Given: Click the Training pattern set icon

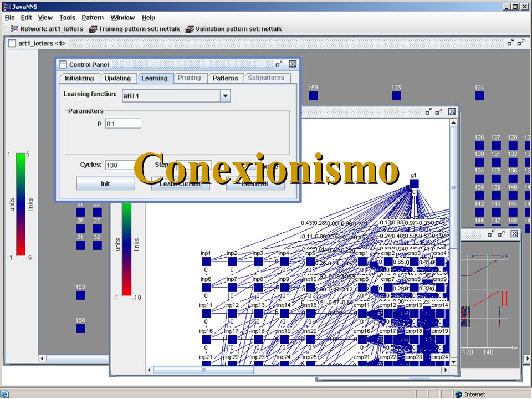Looking at the screenshot, I should [93, 29].
